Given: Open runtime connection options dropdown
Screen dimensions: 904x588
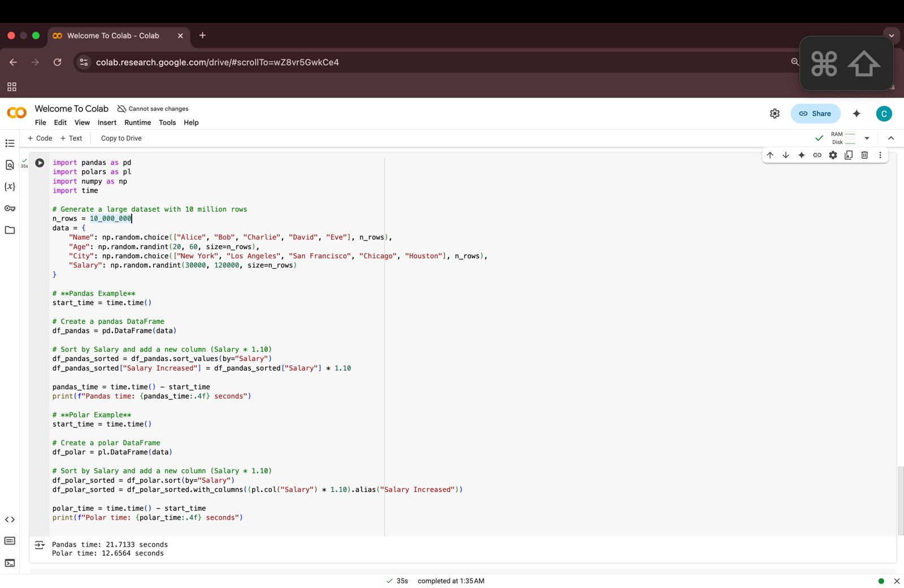Looking at the screenshot, I should pyautogui.click(x=867, y=138).
